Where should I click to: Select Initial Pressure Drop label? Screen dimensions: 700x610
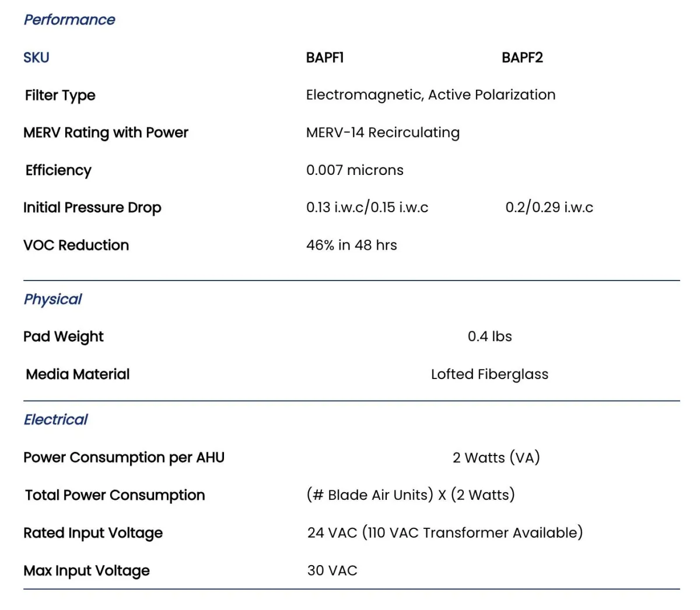[x=92, y=208]
